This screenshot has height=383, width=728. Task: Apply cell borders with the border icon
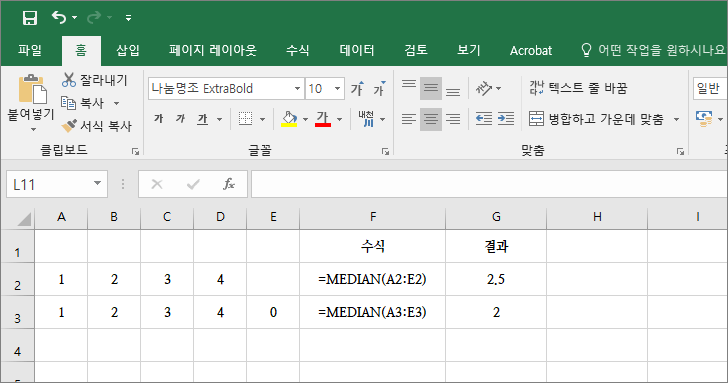click(245, 119)
